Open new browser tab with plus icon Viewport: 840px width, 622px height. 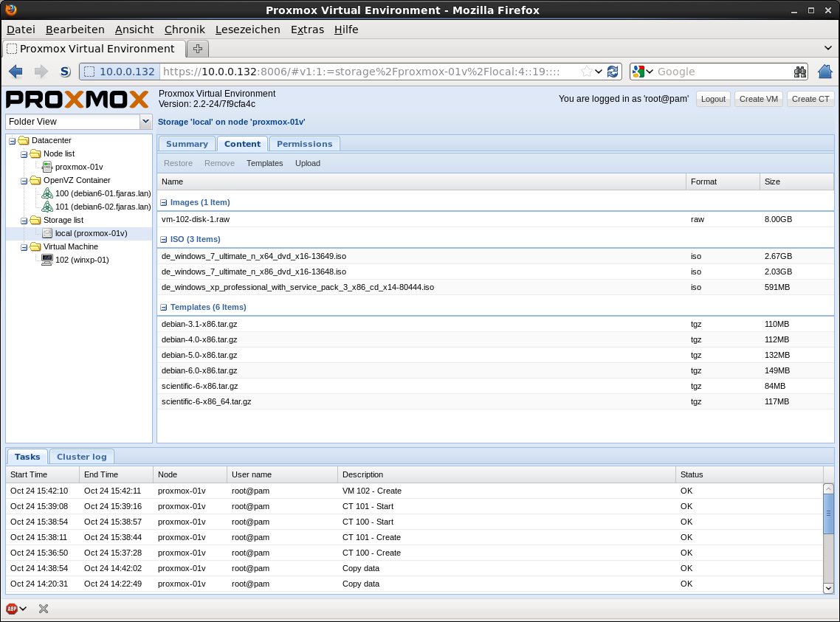click(x=198, y=49)
